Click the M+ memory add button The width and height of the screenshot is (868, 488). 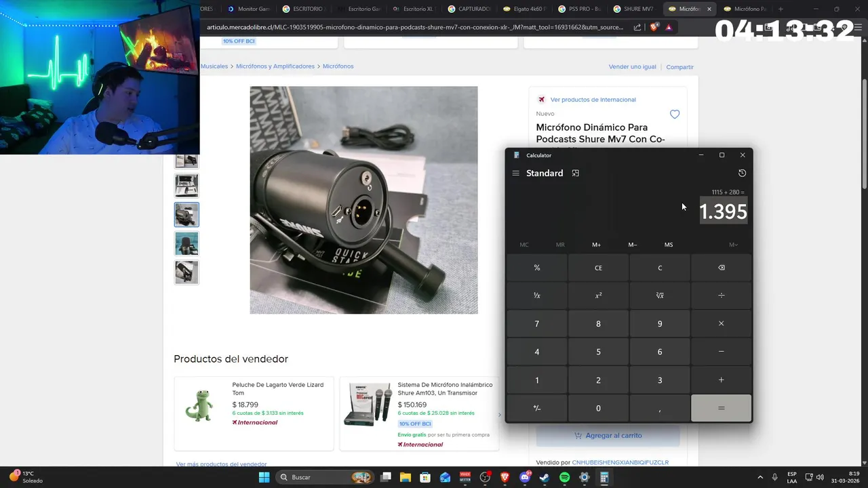point(596,245)
